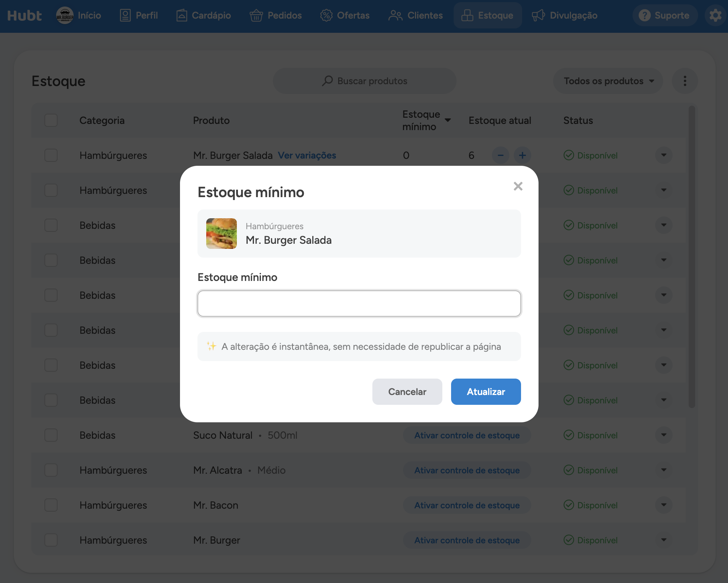Image resolution: width=728 pixels, height=583 pixels.
Task: Sort by Estoque mínimo column arrow
Action: point(448,120)
